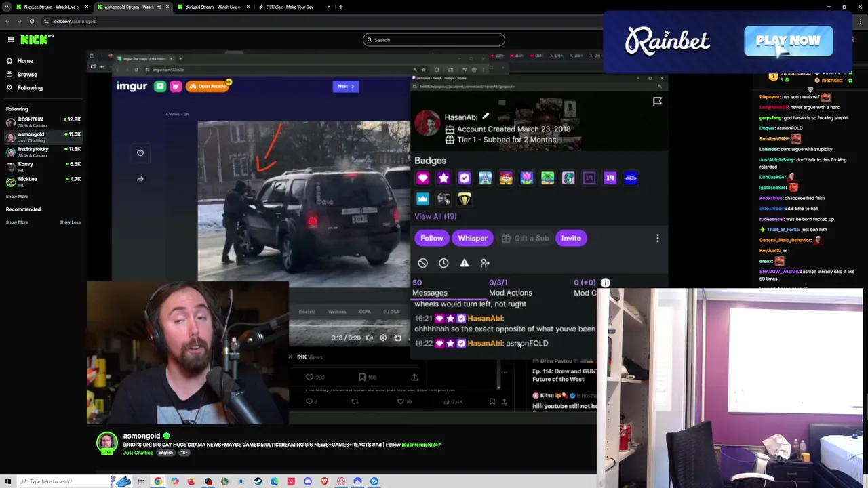Open Chrome from the taskbar
The height and width of the screenshot is (488, 868).
click(158, 481)
